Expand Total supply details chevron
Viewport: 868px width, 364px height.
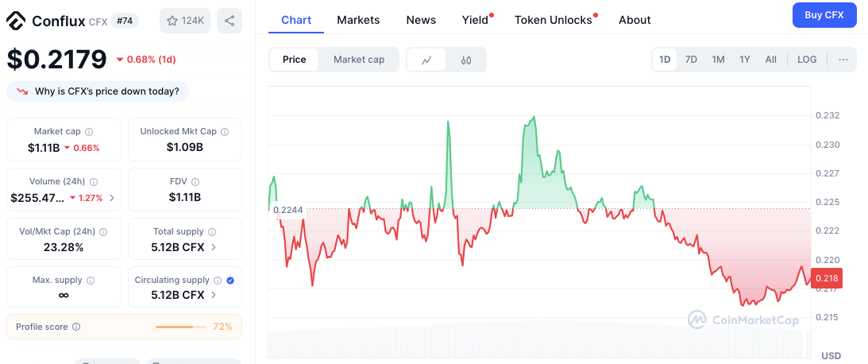click(214, 247)
